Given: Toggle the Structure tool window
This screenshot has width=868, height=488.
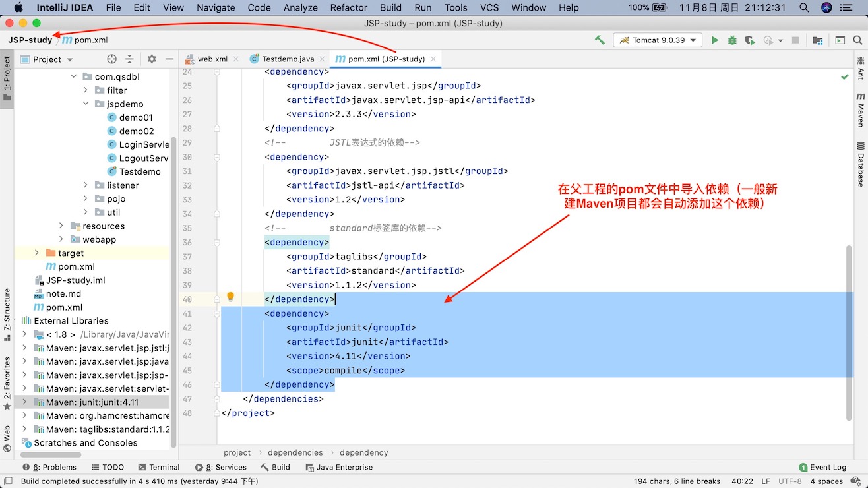Looking at the screenshot, I should coord(7,313).
